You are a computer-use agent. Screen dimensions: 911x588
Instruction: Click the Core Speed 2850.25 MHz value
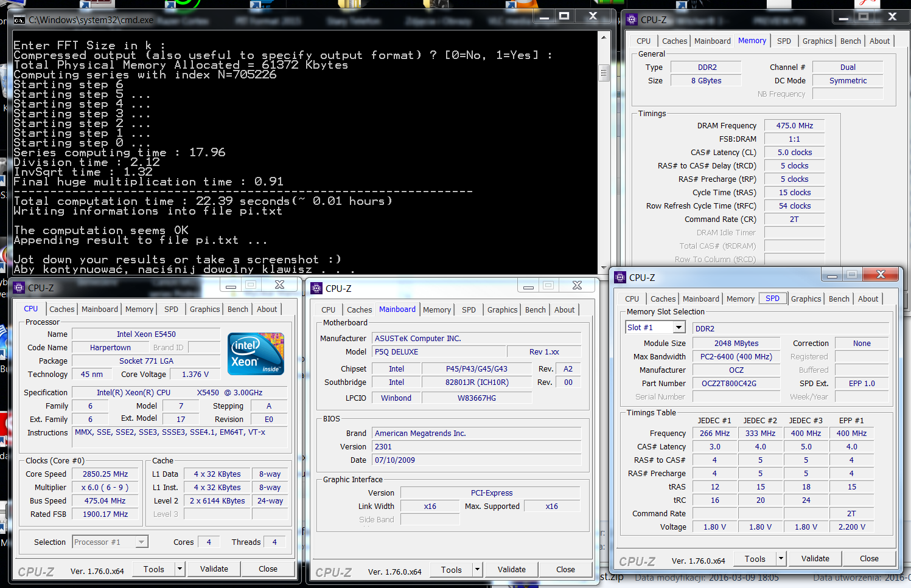pyautogui.click(x=105, y=474)
